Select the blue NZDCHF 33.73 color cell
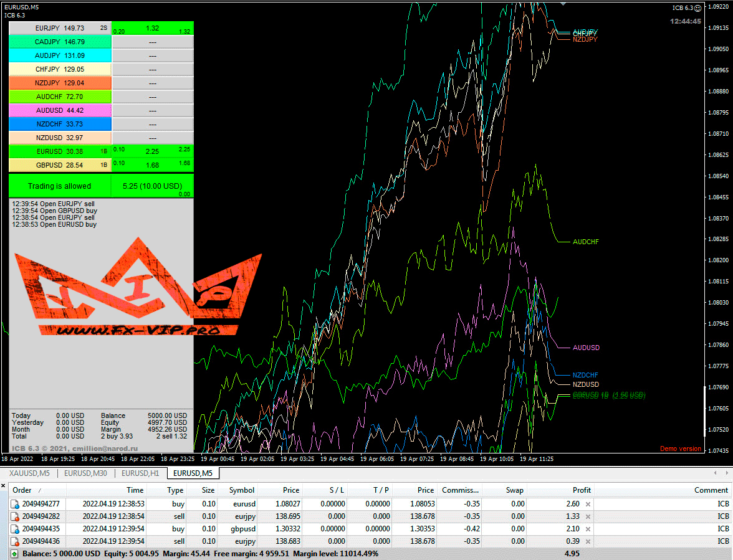 click(60, 124)
